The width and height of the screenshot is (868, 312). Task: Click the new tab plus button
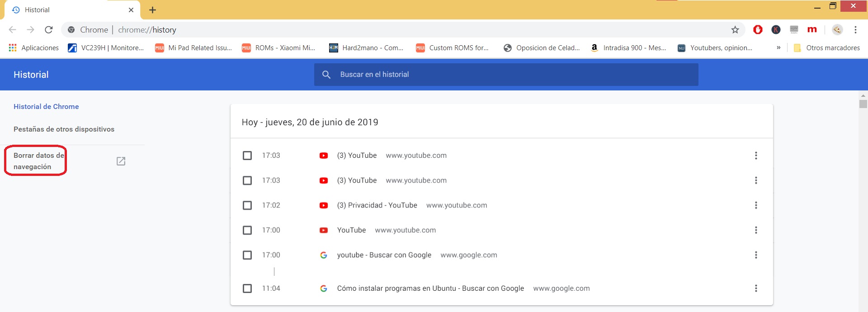[152, 10]
